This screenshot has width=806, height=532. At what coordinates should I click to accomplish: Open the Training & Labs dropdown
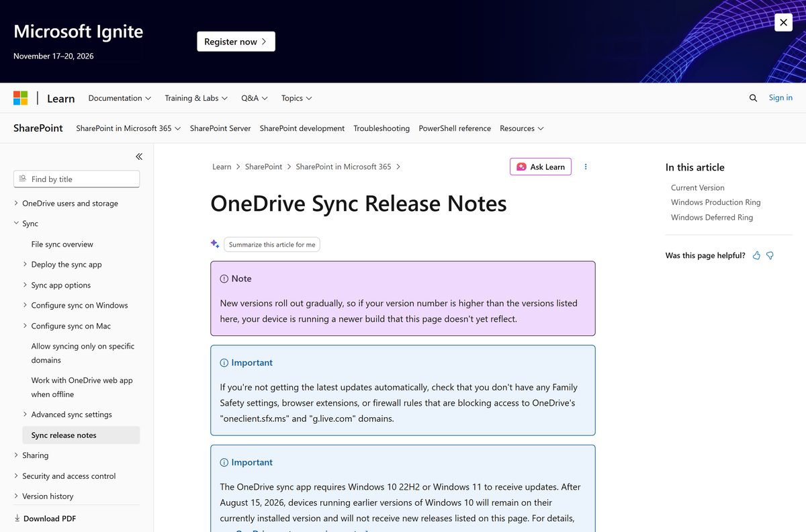click(196, 98)
